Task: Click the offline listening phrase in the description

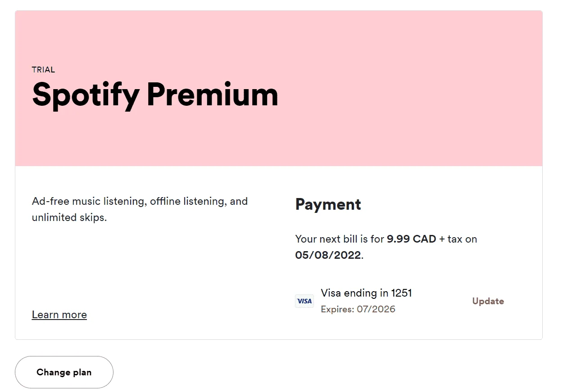Action: [189, 201]
